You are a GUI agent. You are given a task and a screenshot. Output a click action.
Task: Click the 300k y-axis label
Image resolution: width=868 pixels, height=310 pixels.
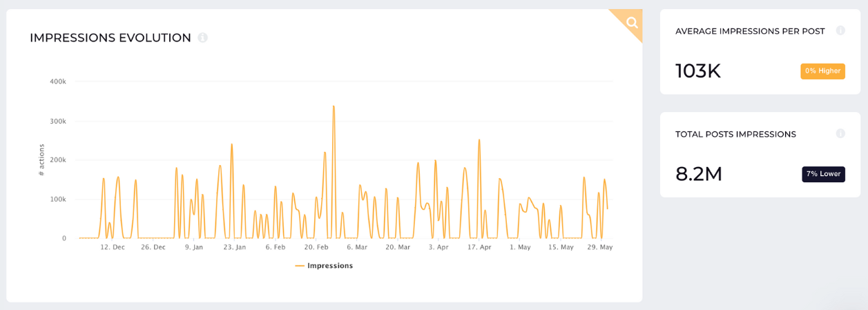[x=58, y=121]
